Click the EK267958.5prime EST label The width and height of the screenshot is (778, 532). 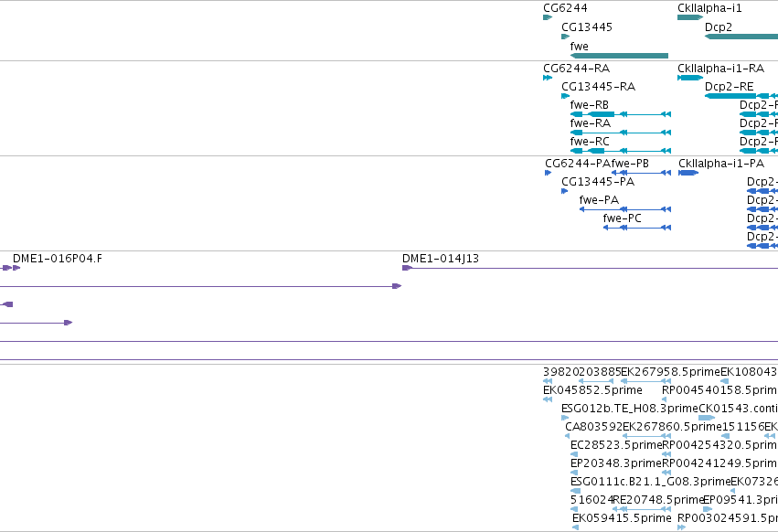(x=670, y=372)
